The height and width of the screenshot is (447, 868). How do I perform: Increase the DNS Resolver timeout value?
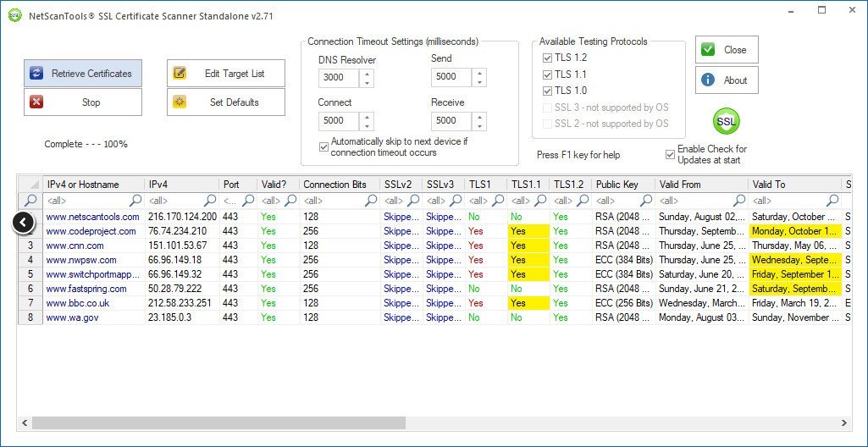coord(367,73)
